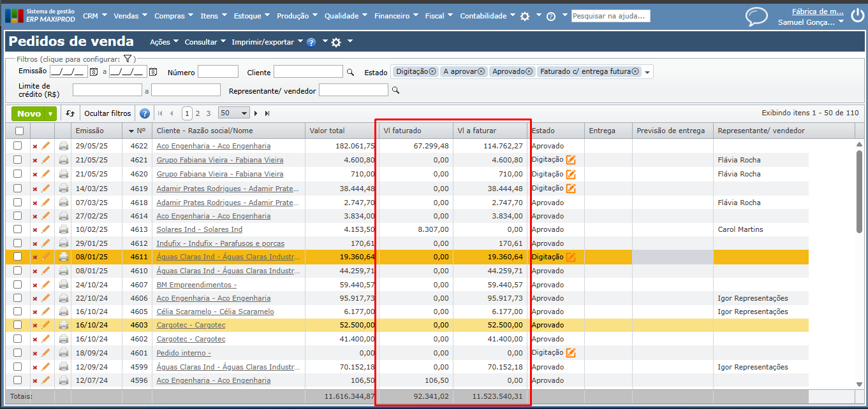
Task: Click the printer icon for order 4622
Action: (63, 146)
